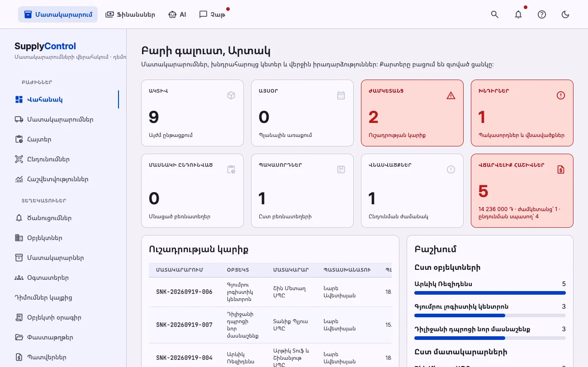Click box icon next to Մատակարարներ
This screenshot has height=367, width=588.
(x=19, y=258)
